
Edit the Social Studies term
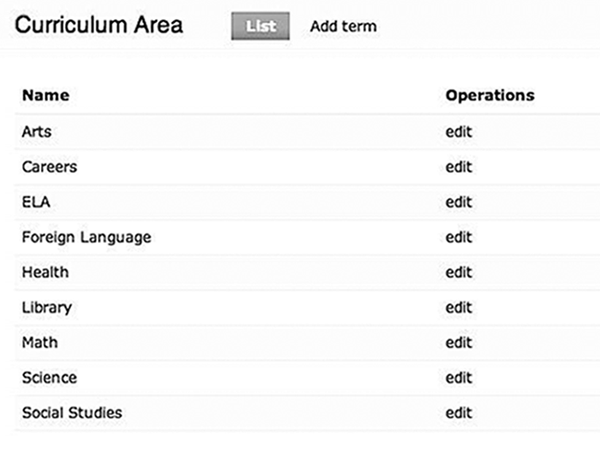[x=458, y=412]
